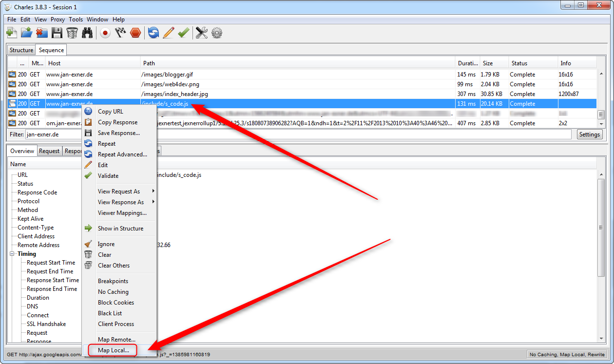
Task: Click the Tools wrench and screwdriver icon
Action: (x=201, y=33)
